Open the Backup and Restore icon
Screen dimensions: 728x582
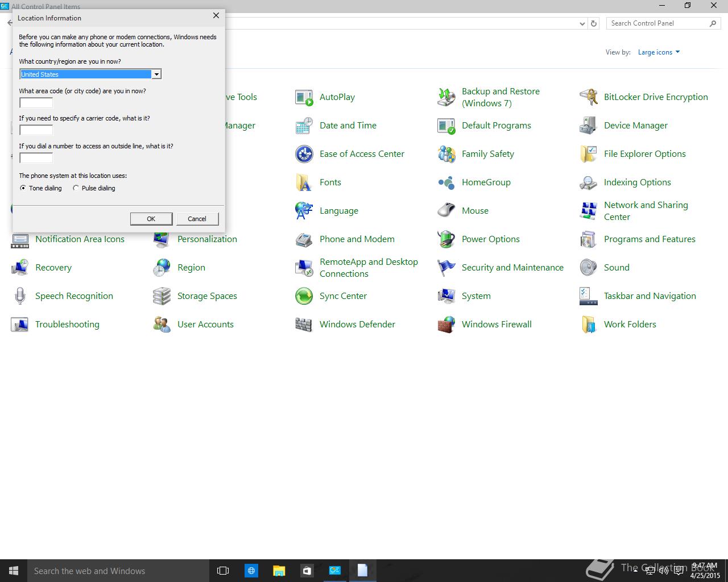(x=446, y=97)
